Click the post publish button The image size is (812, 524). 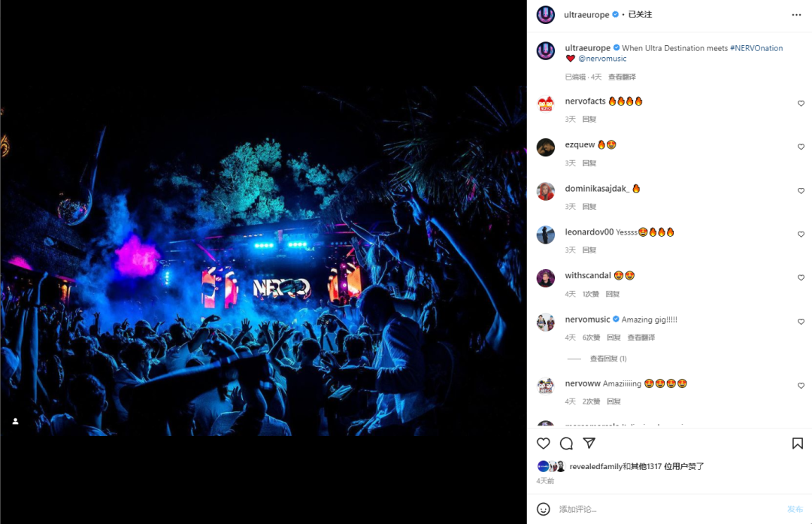point(795,509)
